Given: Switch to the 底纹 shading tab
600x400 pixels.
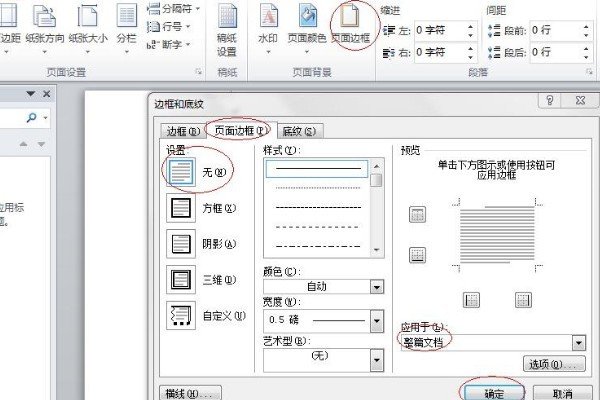Looking at the screenshot, I should point(299,131).
